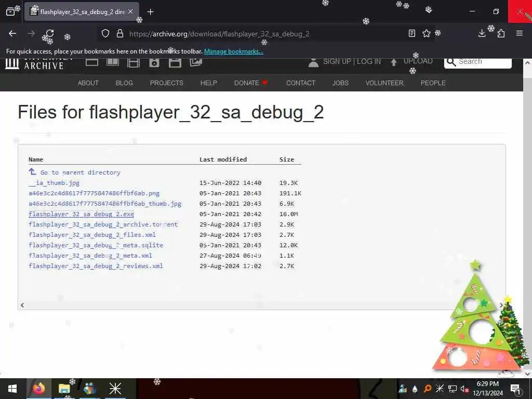Bookmark this page with the star icon
Viewport: 532px width, 399px height.
tap(427, 33)
